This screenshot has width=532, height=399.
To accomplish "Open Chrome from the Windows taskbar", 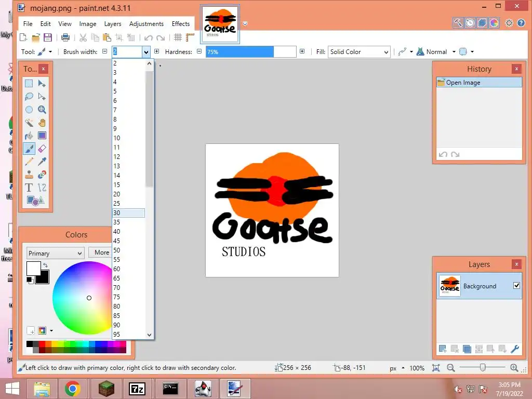I will [72, 389].
